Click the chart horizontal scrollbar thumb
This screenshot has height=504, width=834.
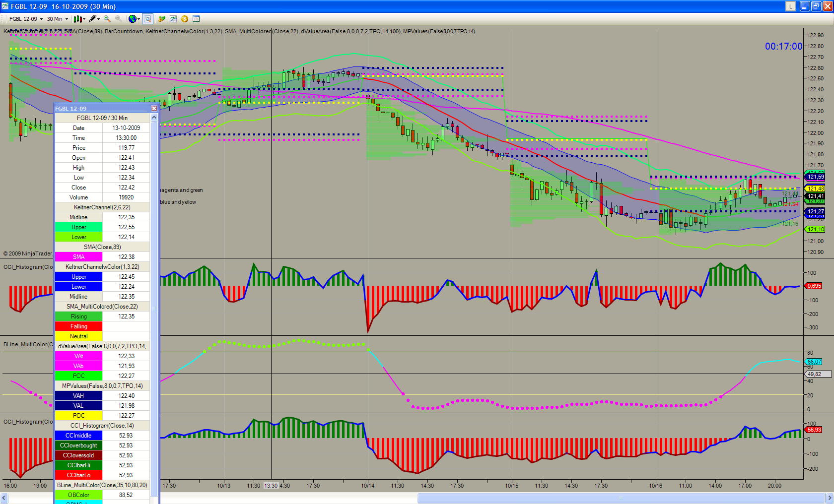coord(621,498)
